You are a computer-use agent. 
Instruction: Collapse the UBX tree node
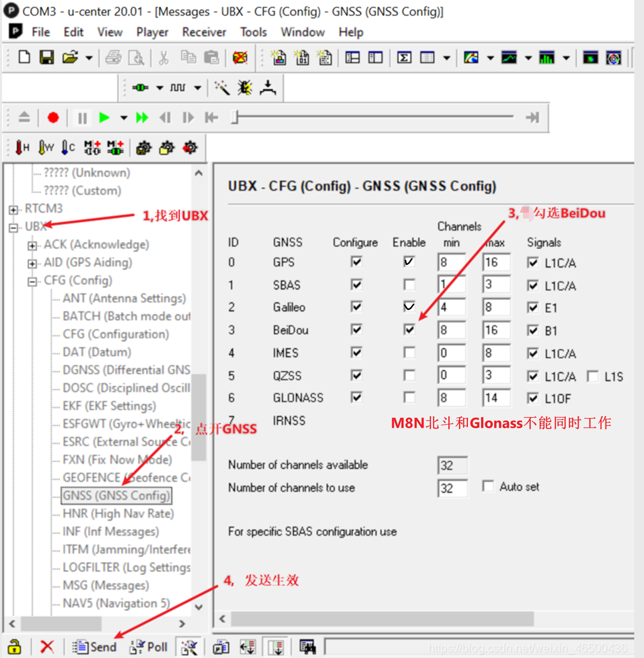click(x=13, y=228)
